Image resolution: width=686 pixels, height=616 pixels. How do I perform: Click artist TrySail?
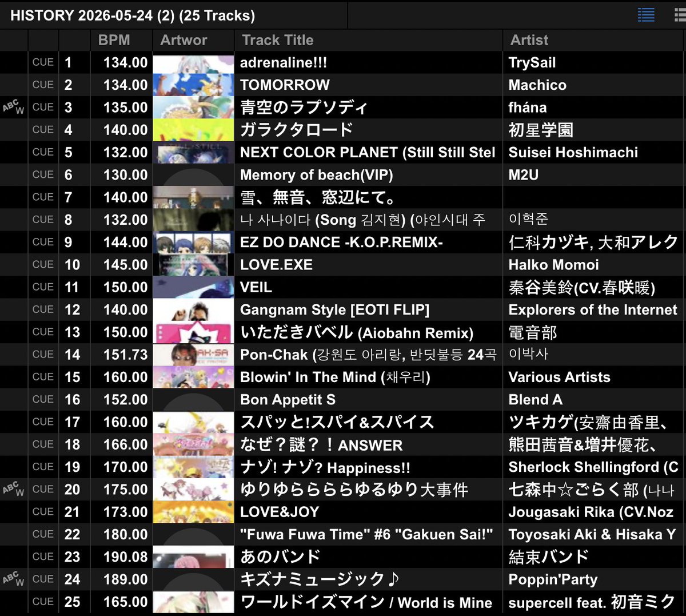click(x=532, y=62)
